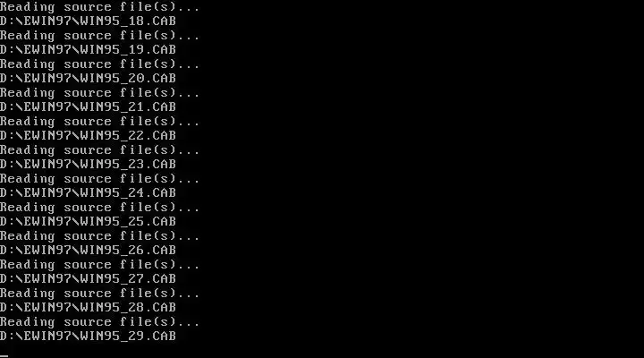Image resolution: width=644 pixels, height=358 pixels.
Task: Click "Reading source file(s)..." above WIN95_19.CAB
Action: pyautogui.click(x=100, y=36)
